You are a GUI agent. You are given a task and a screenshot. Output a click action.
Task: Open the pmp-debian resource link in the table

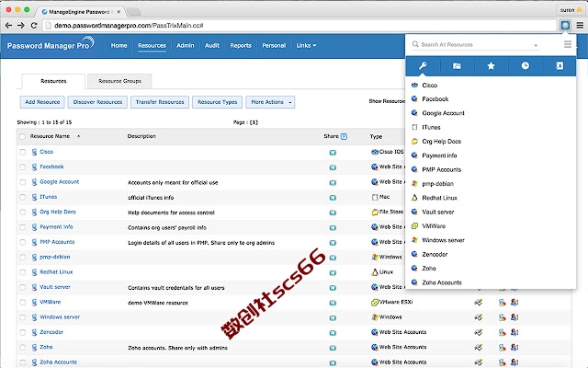55,258
